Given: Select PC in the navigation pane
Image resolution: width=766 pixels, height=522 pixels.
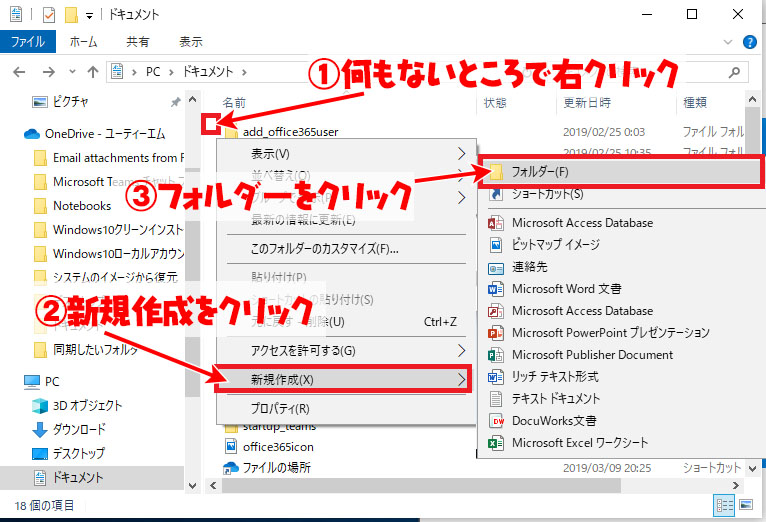Looking at the screenshot, I should pyautogui.click(x=42, y=381).
